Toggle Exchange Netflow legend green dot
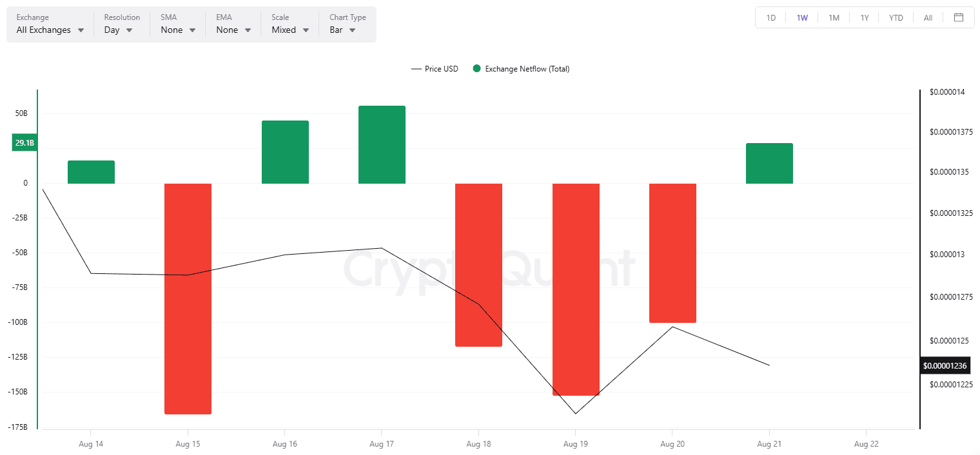This screenshot has width=980, height=455. tap(476, 69)
